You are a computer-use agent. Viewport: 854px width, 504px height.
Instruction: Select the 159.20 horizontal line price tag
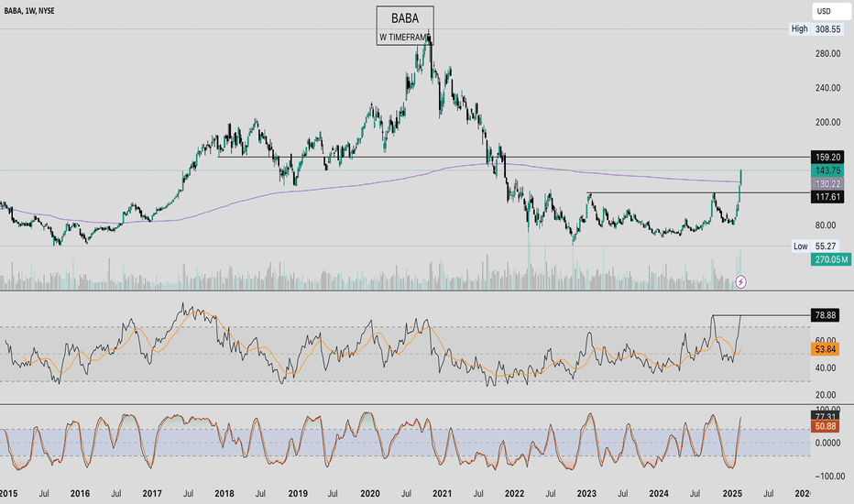click(x=827, y=157)
